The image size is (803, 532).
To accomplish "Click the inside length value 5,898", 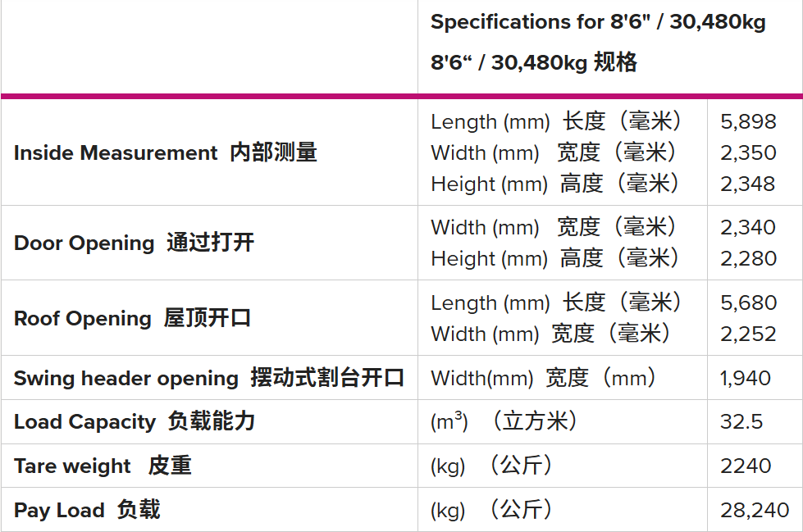I will [x=748, y=122].
